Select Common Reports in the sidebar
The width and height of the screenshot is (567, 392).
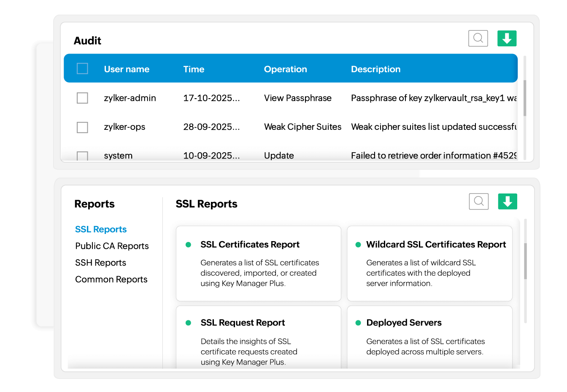click(111, 279)
